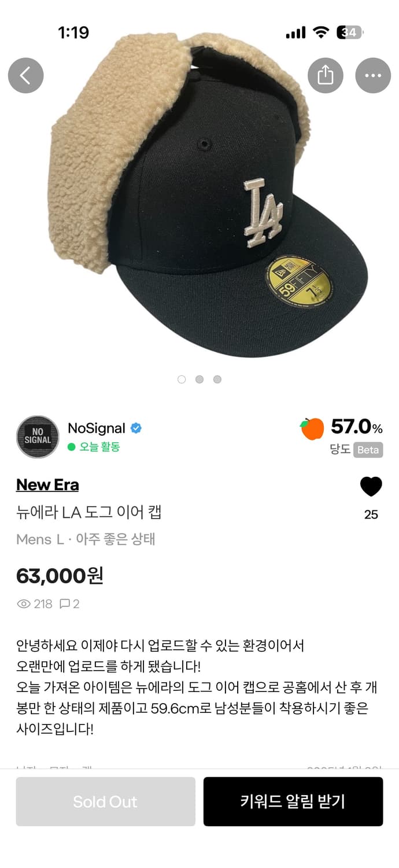
Task: Open the more options menu
Action: 373,75
